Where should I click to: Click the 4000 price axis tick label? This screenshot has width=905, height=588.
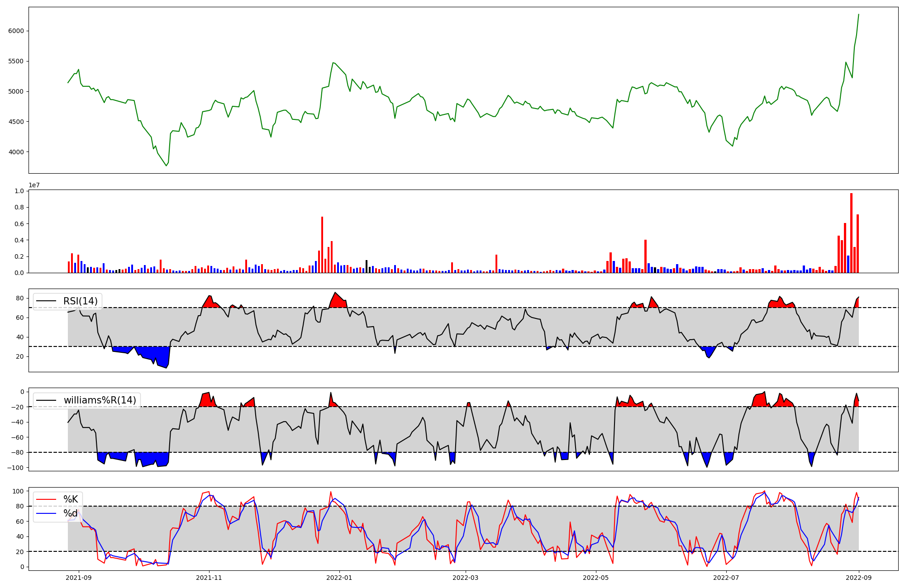(16, 152)
